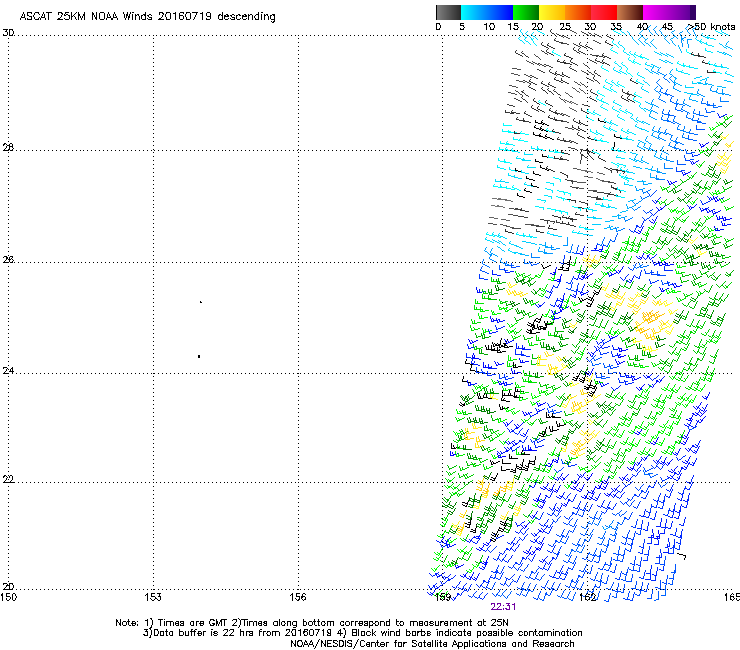
Task: Click legend tick label '10'
Action: [489, 27]
